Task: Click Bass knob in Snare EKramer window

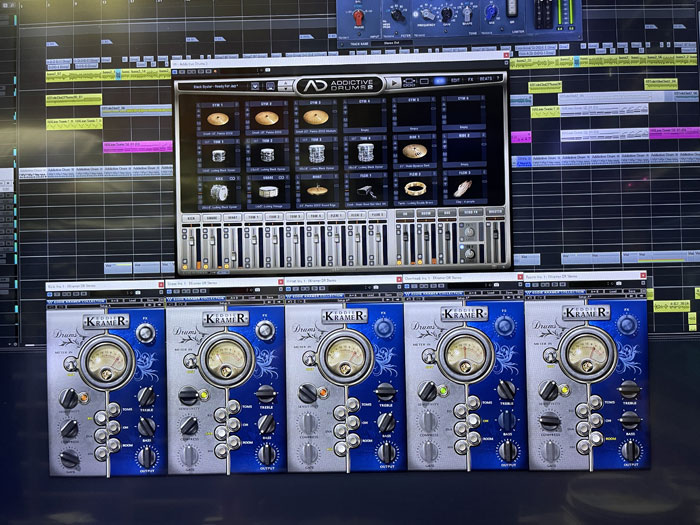Action: (266, 425)
